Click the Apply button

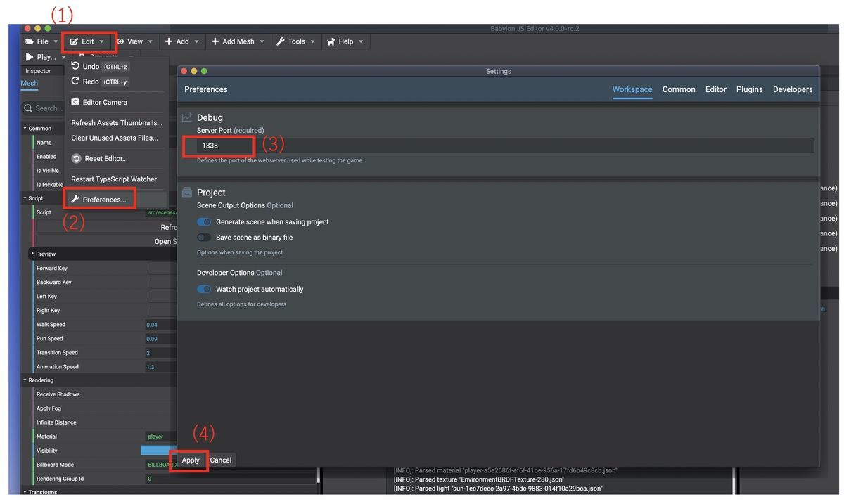coord(191,460)
